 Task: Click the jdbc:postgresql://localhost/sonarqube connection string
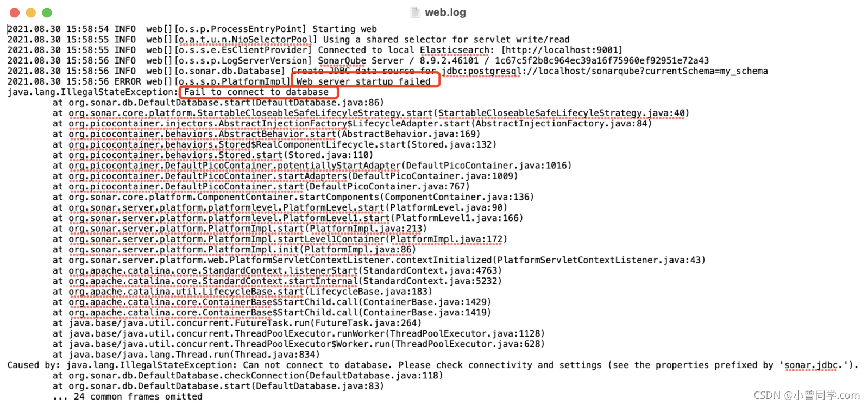pyautogui.click(x=605, y=71)
